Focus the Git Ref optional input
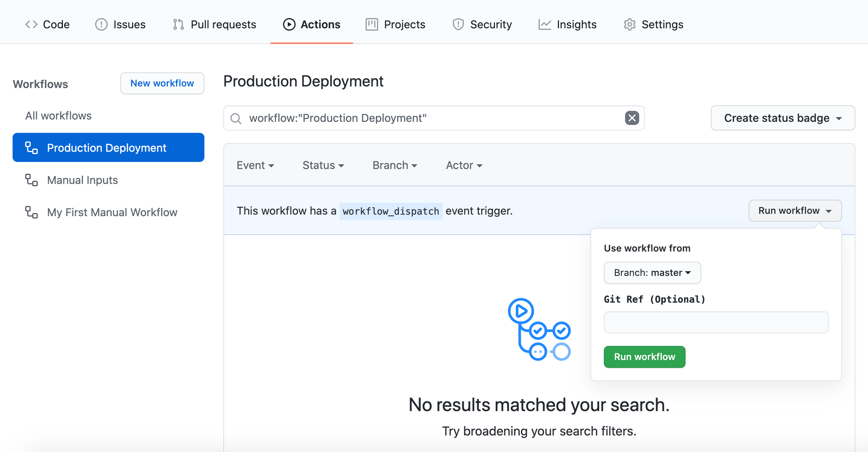Screen dimensions: 868x452 (x=716, y=322)
